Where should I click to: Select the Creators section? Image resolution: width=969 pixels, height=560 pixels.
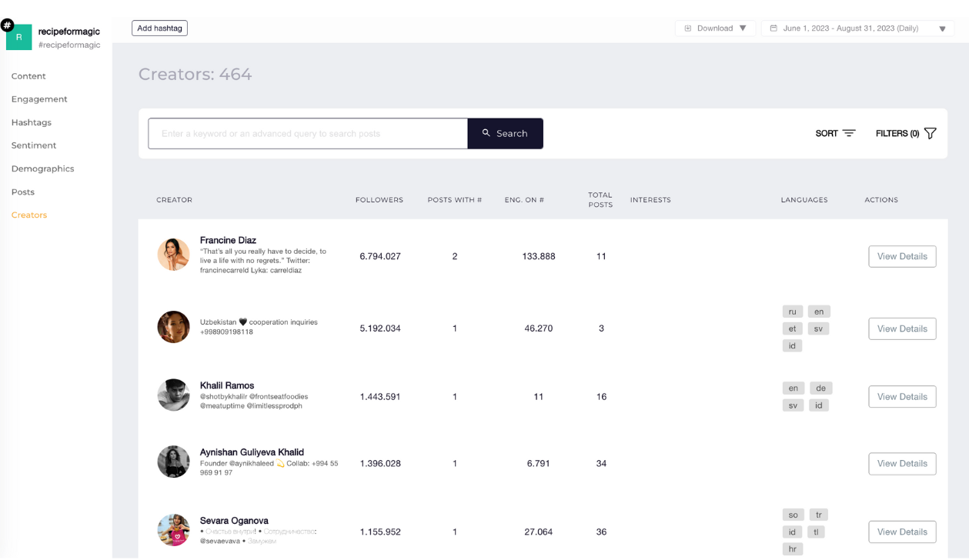click(29, 215)
